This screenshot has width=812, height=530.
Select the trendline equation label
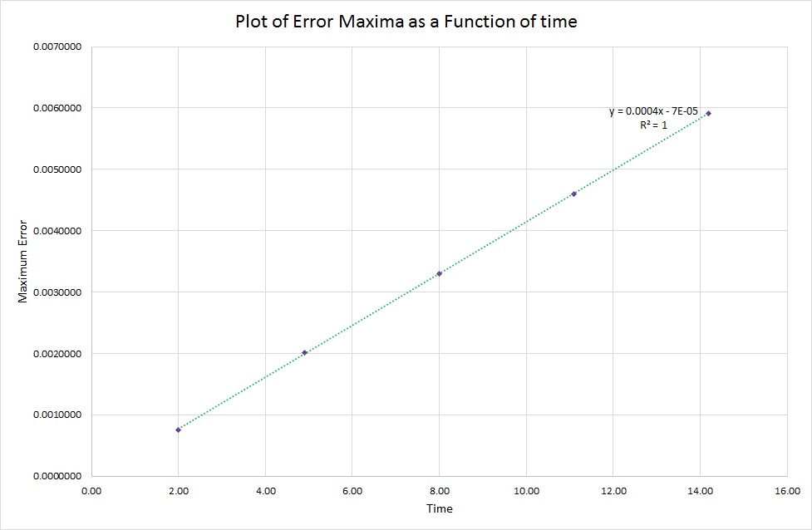[x=653, y=110]
